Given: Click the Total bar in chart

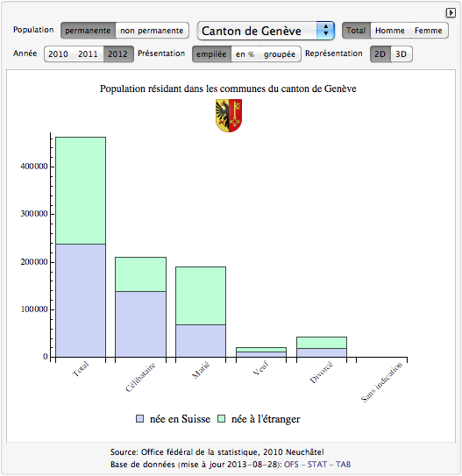Looking at the screenshot, I should [81, 247].
